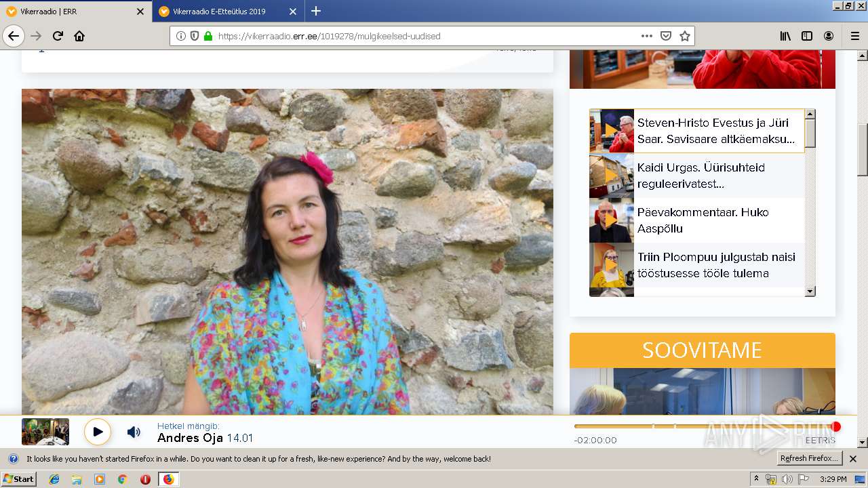Image resolution: width=868 pixels, height=488 pixels.
Task: Open Firefox account icon
Action: (x=829, y=36)
